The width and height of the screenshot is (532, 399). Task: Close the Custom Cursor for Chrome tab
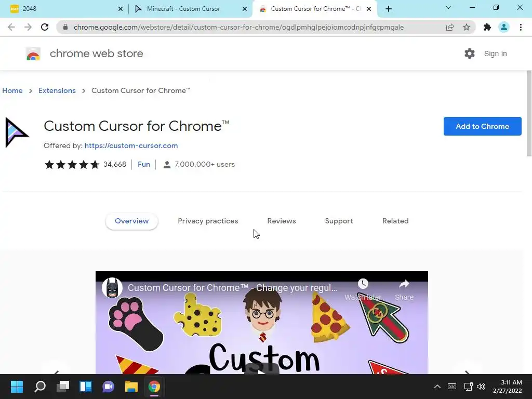click(x=369, y=9)
